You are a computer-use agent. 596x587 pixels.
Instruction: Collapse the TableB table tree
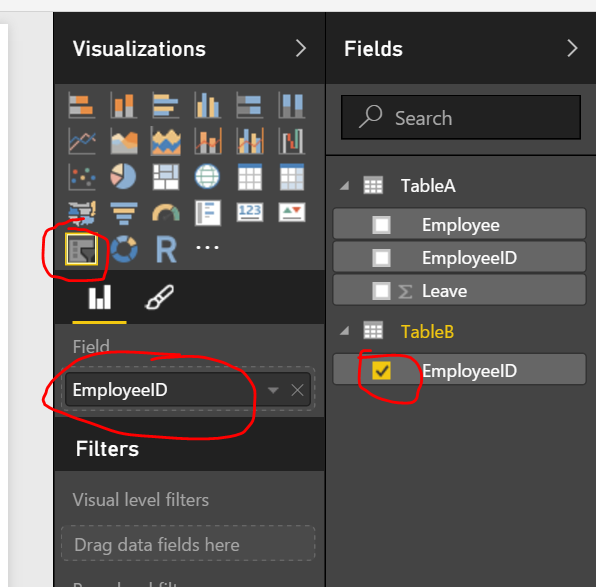345,331
